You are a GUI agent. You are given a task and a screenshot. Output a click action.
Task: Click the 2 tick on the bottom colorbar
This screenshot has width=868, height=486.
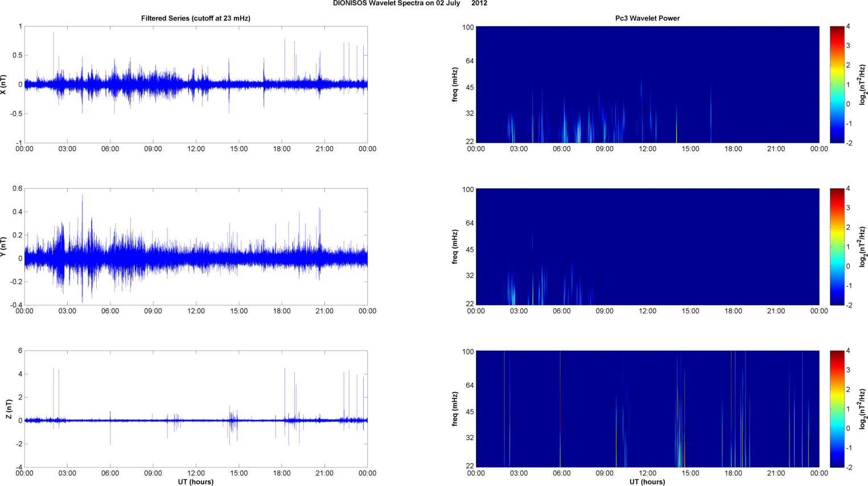848,390
